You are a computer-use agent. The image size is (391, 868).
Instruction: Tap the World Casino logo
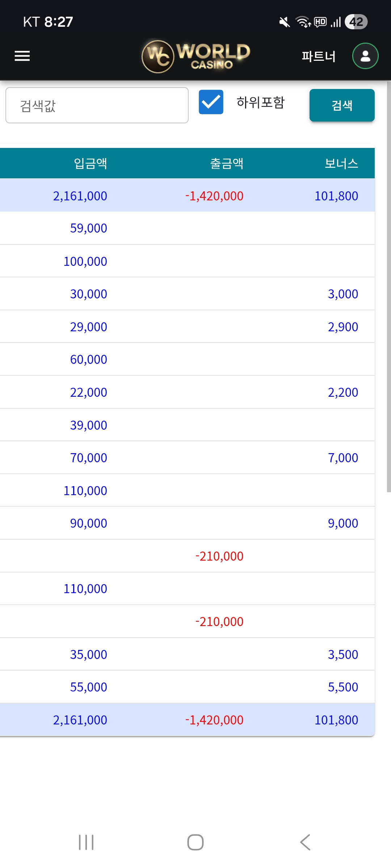196,56
